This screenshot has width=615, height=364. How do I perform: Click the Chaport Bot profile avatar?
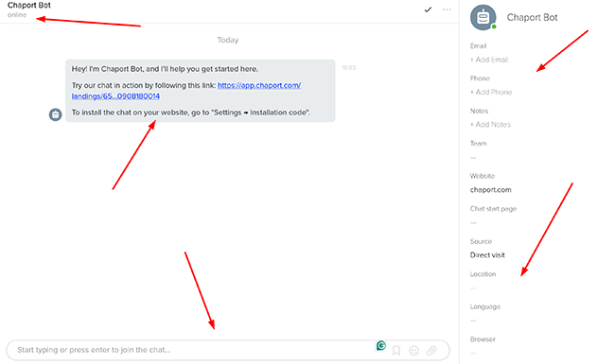[x=483, y=18]
